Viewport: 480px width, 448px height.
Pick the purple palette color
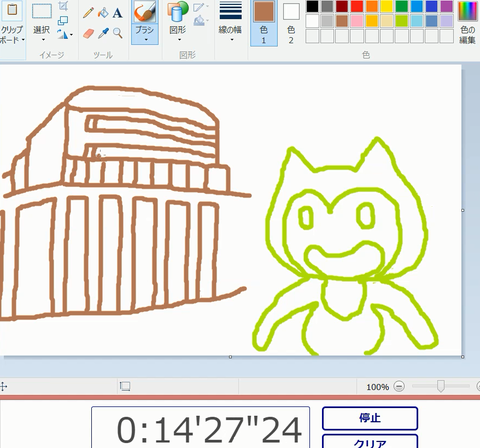click(447, 6)
